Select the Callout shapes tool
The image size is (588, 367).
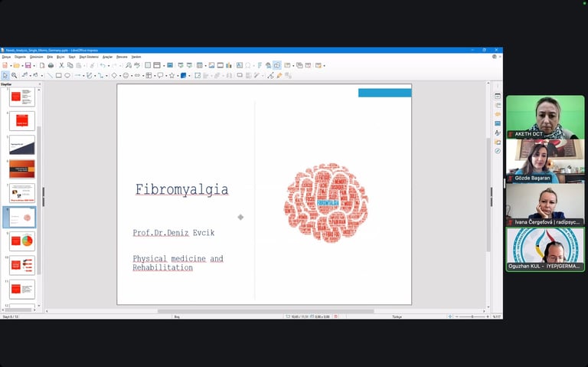(x=160, y=75)
